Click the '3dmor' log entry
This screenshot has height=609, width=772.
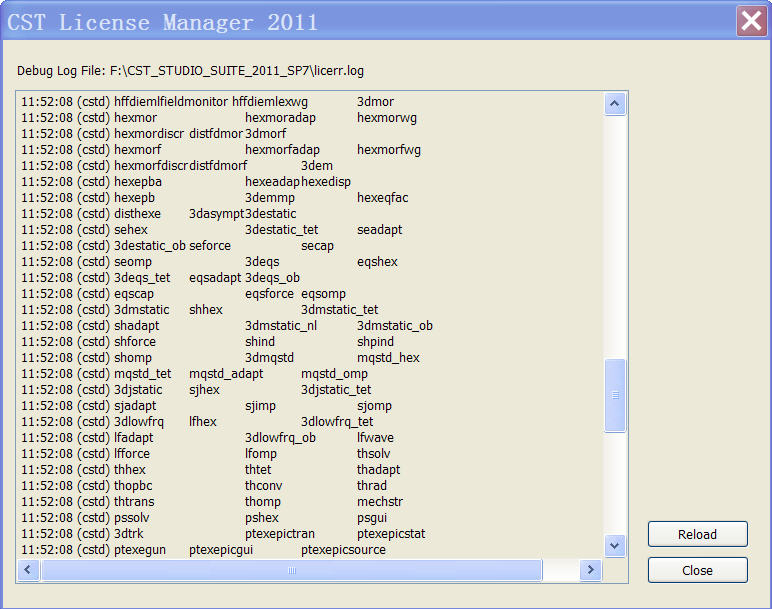click(x=375, y=102)
